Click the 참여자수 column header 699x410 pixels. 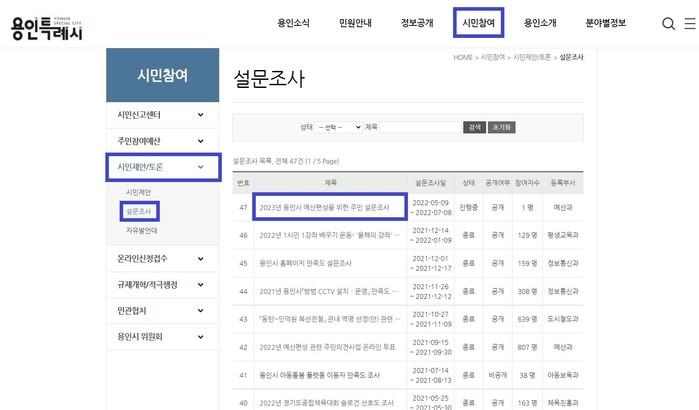(x=527, y=183)
